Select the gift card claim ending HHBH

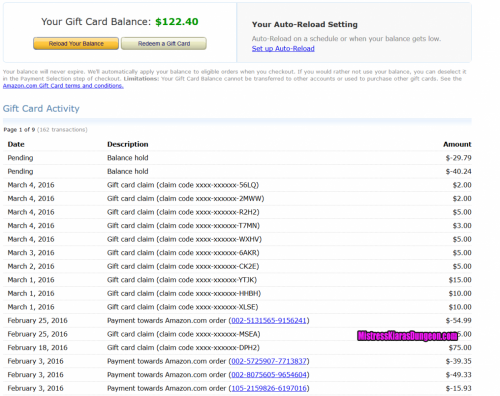(184, 294)
